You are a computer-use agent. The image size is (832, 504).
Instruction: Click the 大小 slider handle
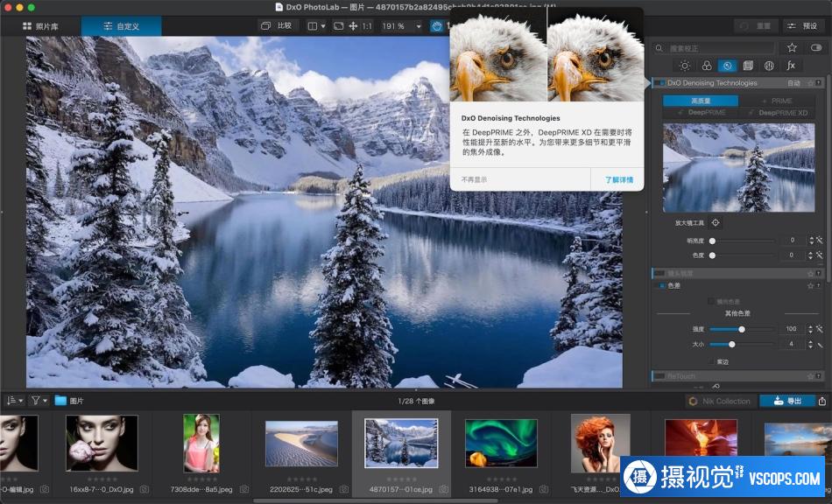731,345
